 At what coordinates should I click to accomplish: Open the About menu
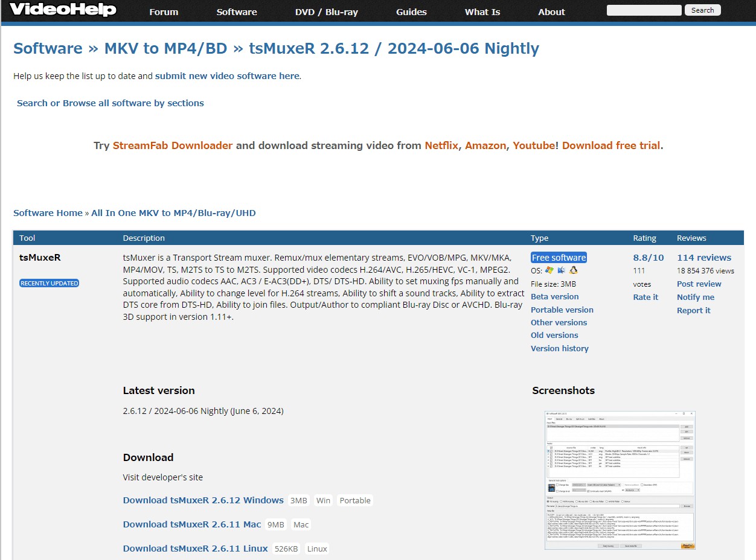[552, 12]
